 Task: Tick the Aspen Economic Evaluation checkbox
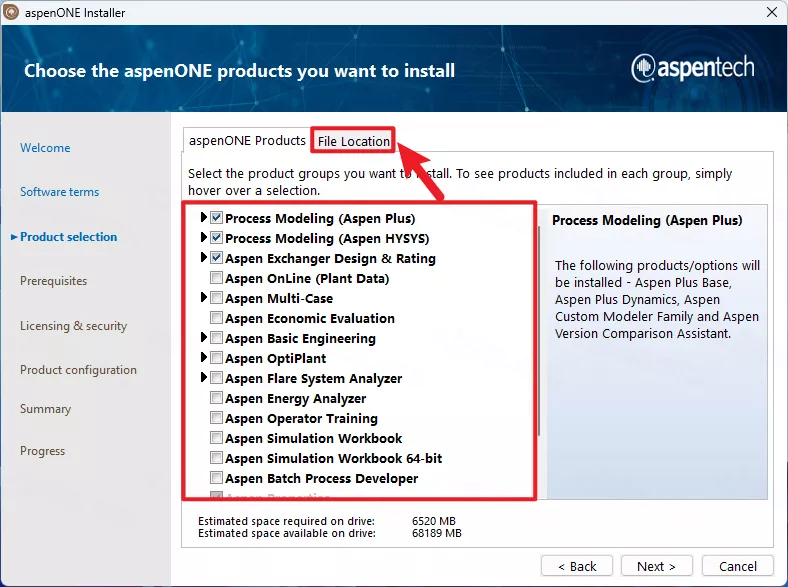(217, 318)
